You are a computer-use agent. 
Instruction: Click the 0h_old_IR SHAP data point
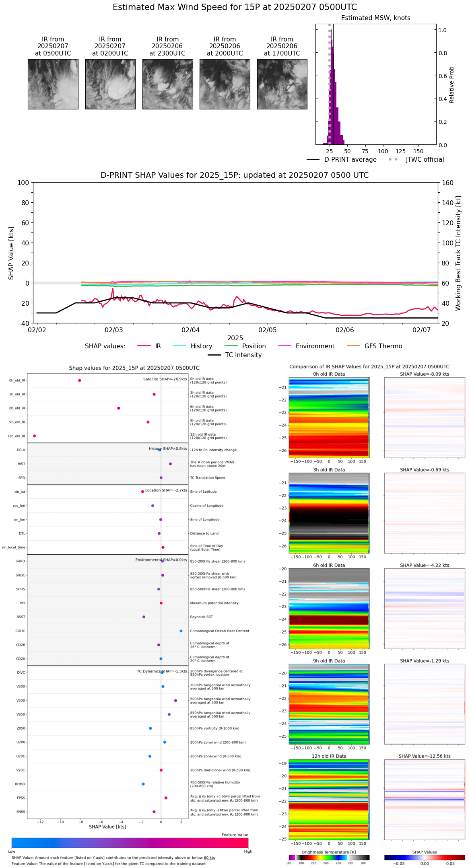tap(80, 380)
